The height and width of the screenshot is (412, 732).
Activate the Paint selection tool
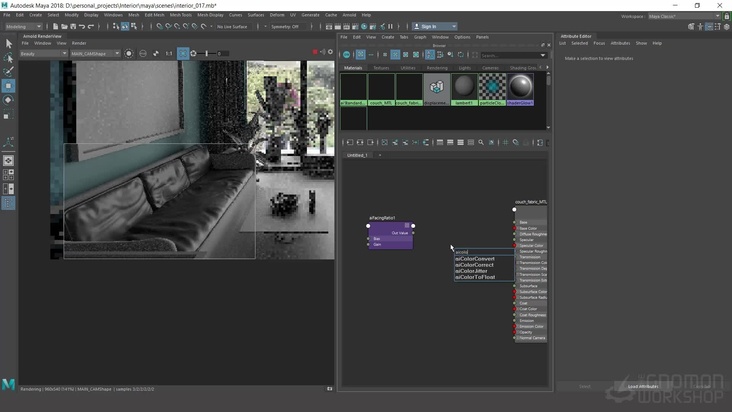(8, 71)
